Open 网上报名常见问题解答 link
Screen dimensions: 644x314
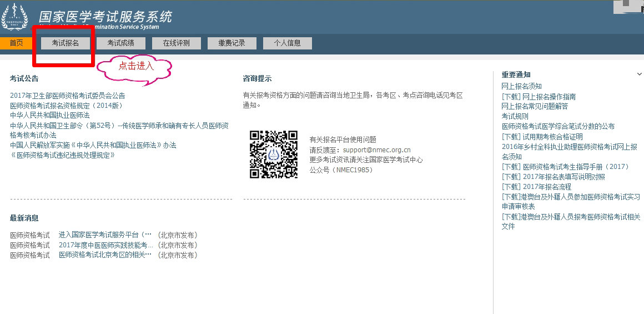coord(535,106)
